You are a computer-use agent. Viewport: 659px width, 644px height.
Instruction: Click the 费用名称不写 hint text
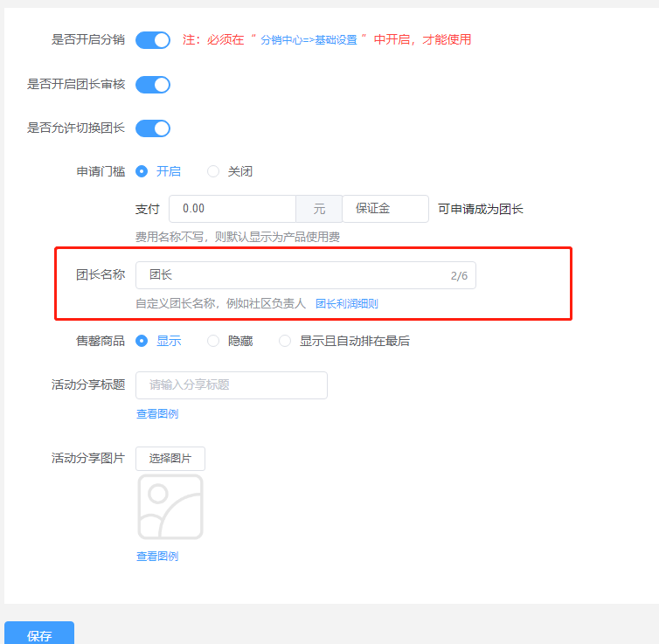238,238
